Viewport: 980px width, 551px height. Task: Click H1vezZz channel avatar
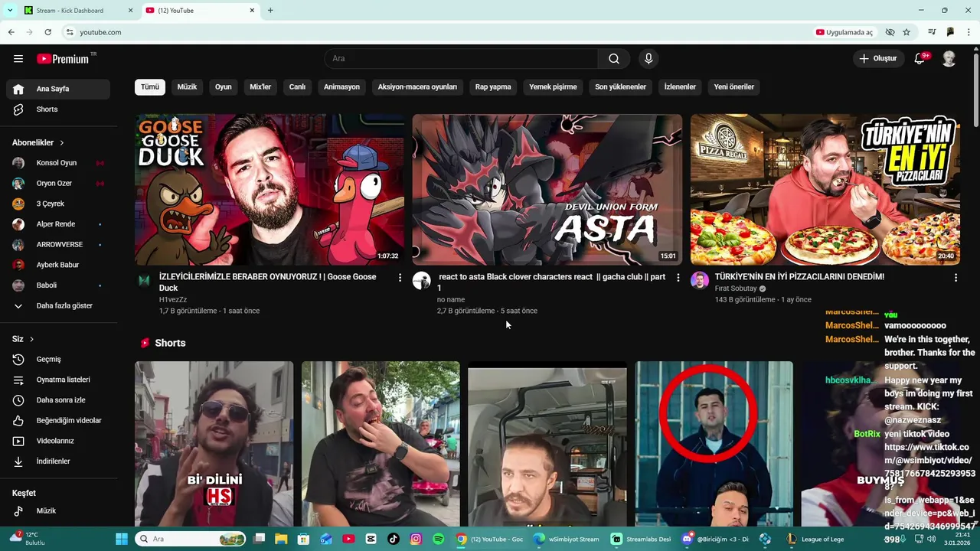144,280
